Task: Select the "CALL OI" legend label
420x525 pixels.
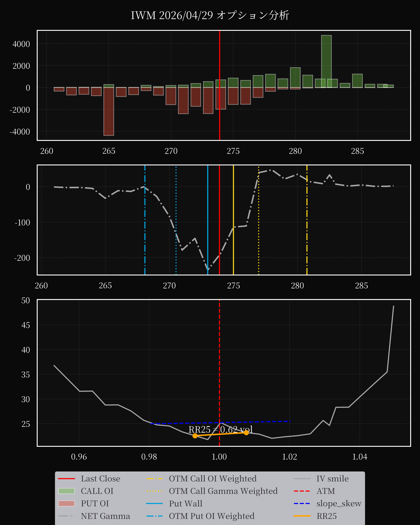Action: click(97, 491)
